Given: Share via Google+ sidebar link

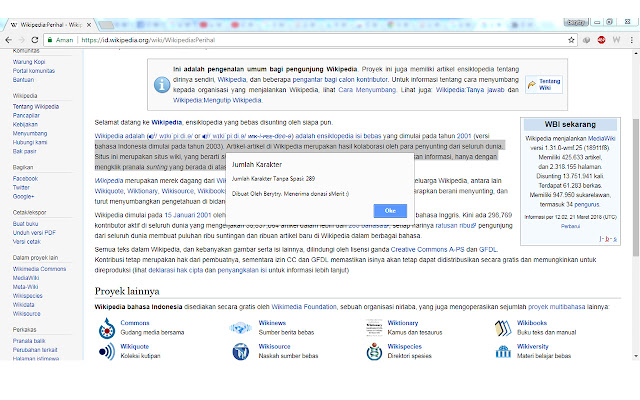Looking at the screenshot, I should tap(23, 197).
